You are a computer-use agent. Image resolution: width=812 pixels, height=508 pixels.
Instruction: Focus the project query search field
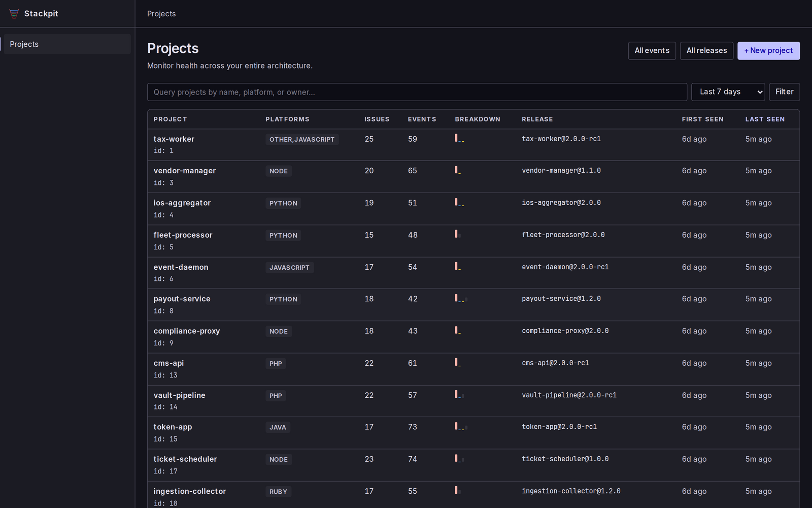pyautogui.click(x=417, y=92)
